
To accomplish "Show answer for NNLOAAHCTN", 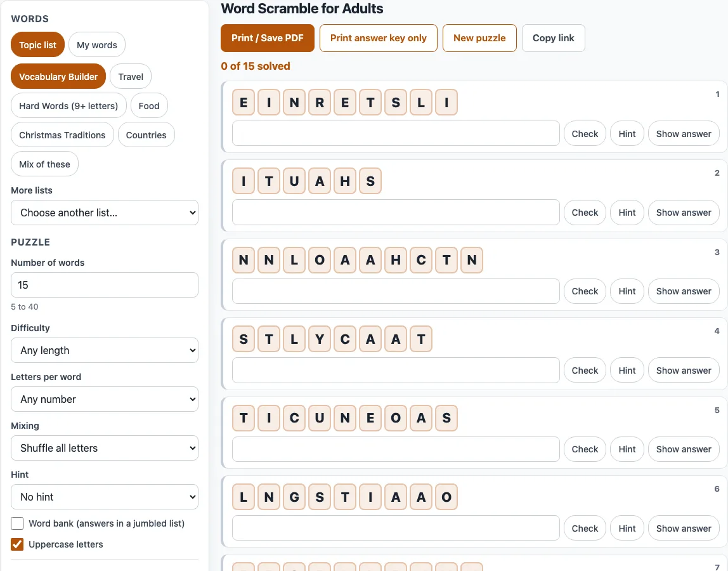I will pos(684,291).
